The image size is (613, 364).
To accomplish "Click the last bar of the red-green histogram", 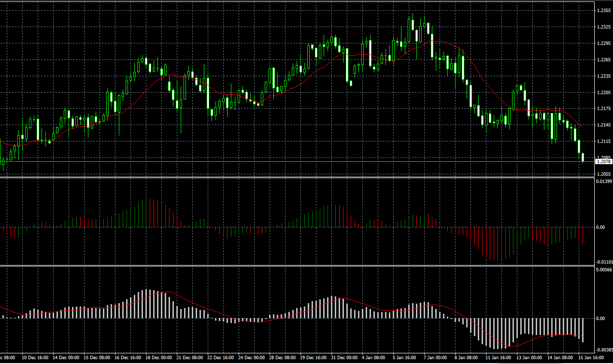I will (583, 235).
